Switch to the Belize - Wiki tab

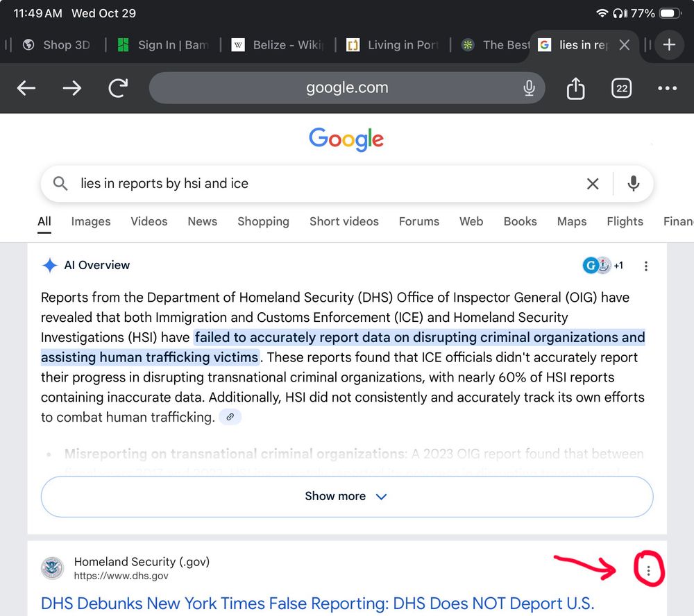pyautogui.click(x=278, y=44)
